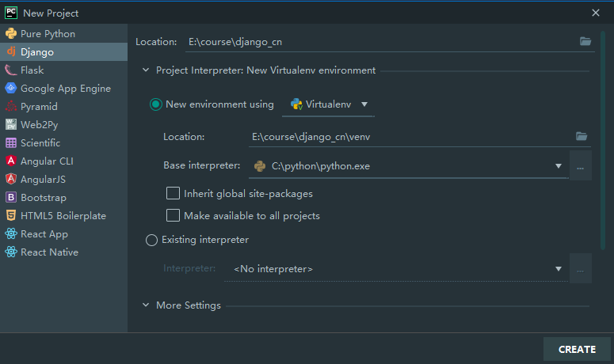
Task: Click the React App atom icon
Action: pos(11,233)
